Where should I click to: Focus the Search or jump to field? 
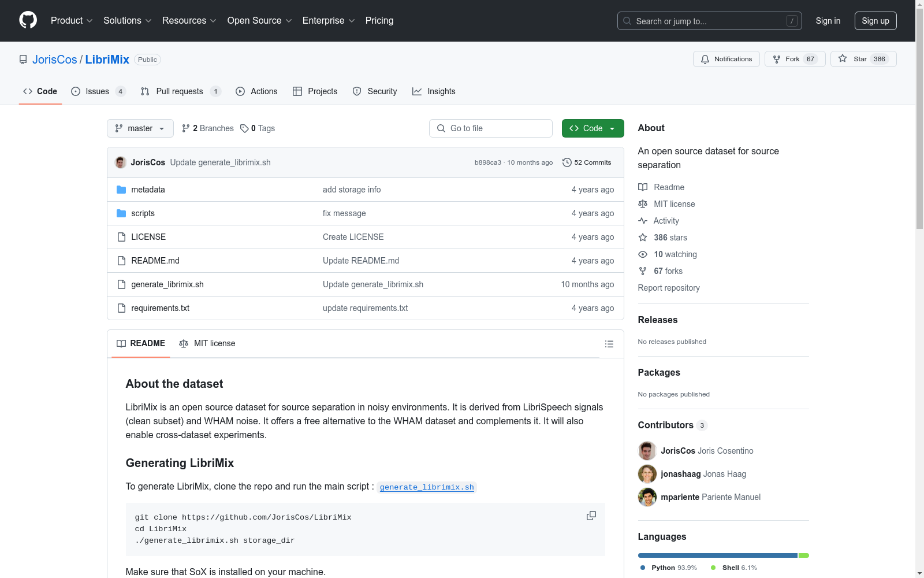(710, 21)
